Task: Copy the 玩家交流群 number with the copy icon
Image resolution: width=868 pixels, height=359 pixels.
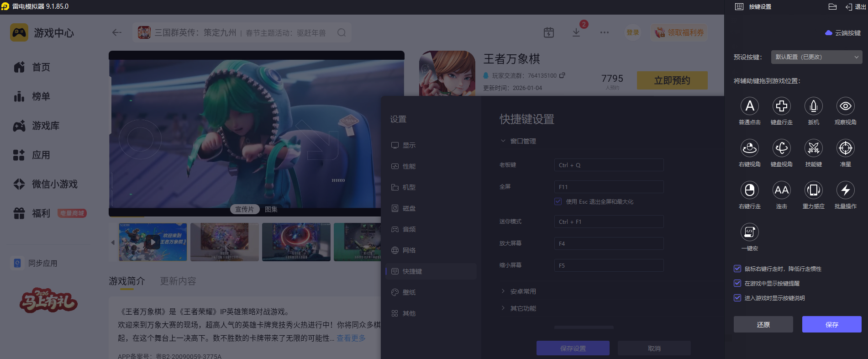Action: point(562,75)
